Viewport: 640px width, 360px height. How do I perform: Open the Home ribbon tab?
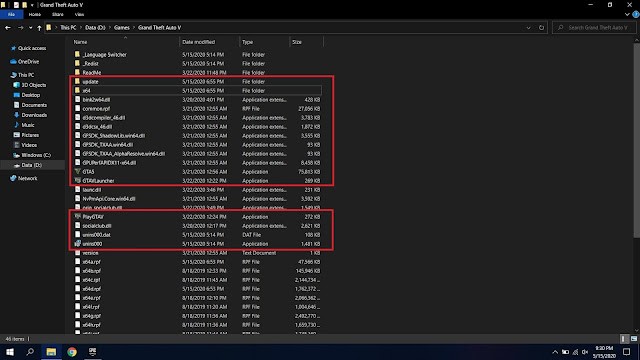click(35, 14)
